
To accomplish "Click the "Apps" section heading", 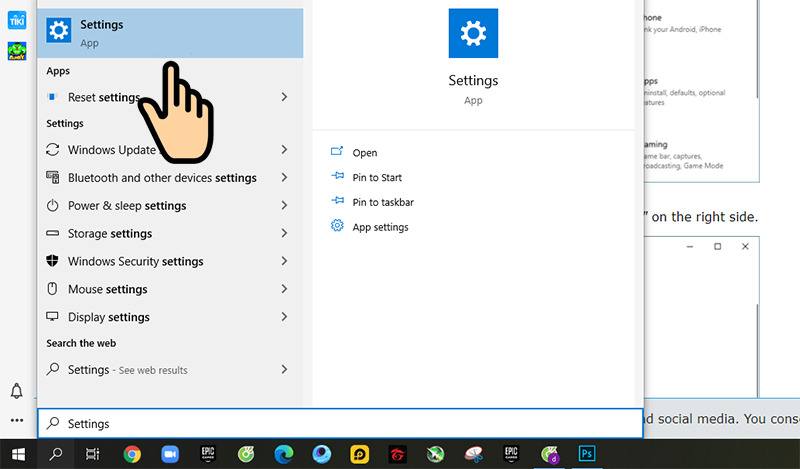I will click(x=58, y=71).
